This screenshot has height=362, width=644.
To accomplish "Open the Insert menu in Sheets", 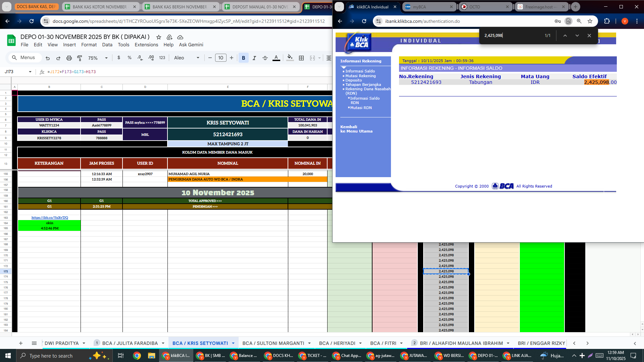I will pyautogui.click(x=69, y=45).
